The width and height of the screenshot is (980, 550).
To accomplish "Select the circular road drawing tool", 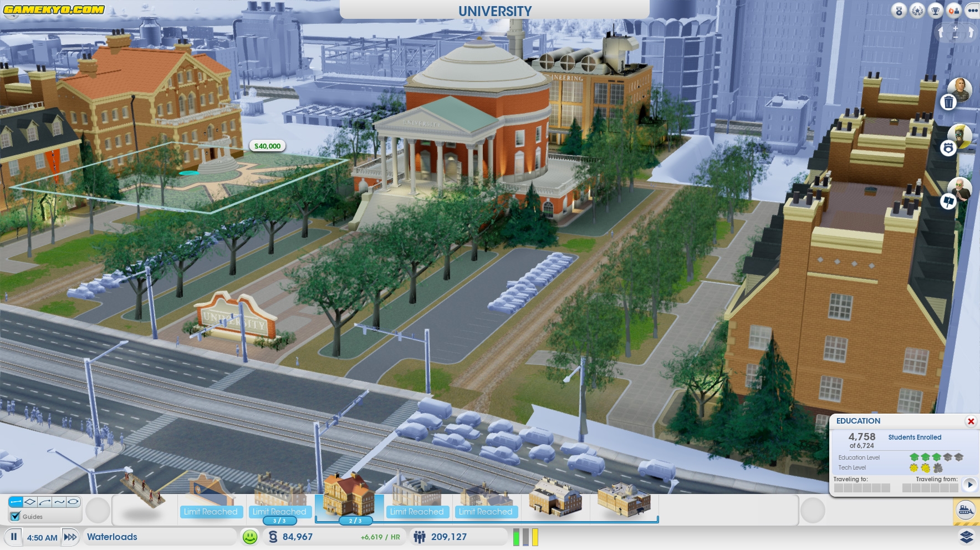I will coord(73,502).
